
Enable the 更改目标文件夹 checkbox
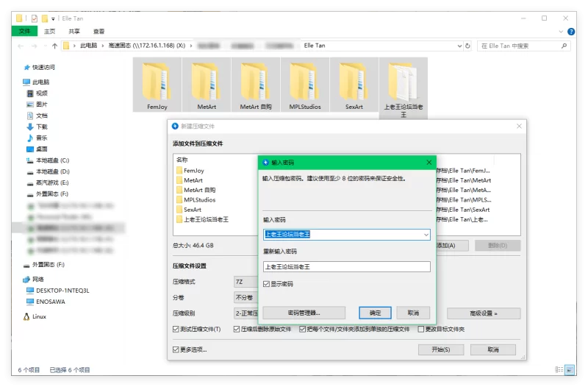tap(421, 329)
